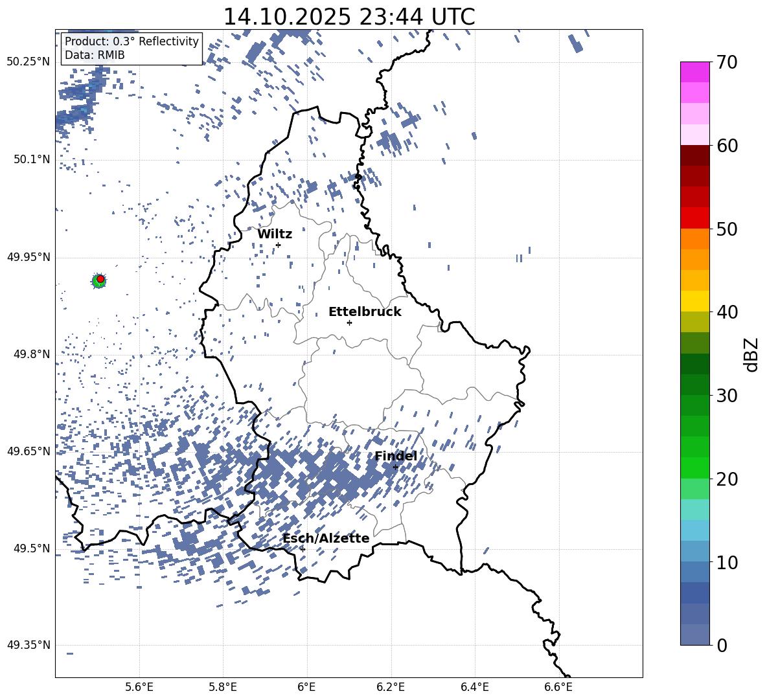This screenshot has height=700, width=767.
Task: Click the 49.35°N latitude label
Action: [29, 645]
